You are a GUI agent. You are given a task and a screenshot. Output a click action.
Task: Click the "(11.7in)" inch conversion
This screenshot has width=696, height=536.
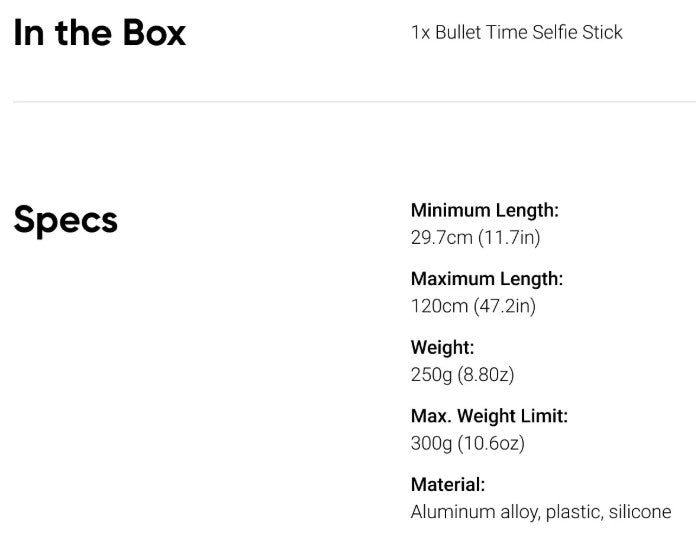tap(509, 238)
